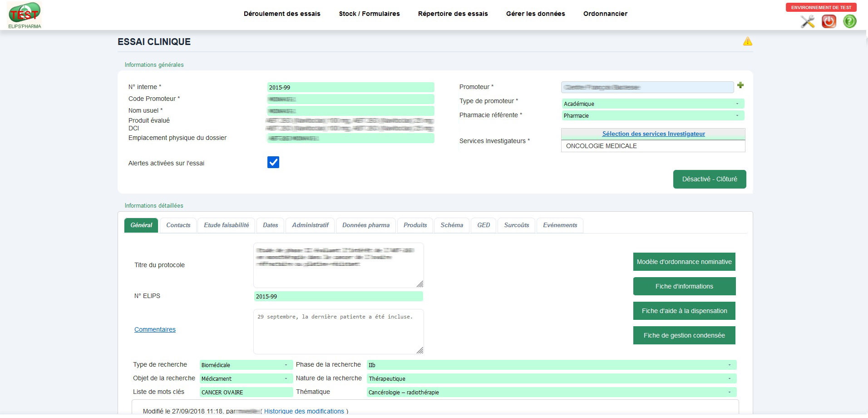868x418 pixels.
Task: Open the settings tools icon
Action: (809, 21)
